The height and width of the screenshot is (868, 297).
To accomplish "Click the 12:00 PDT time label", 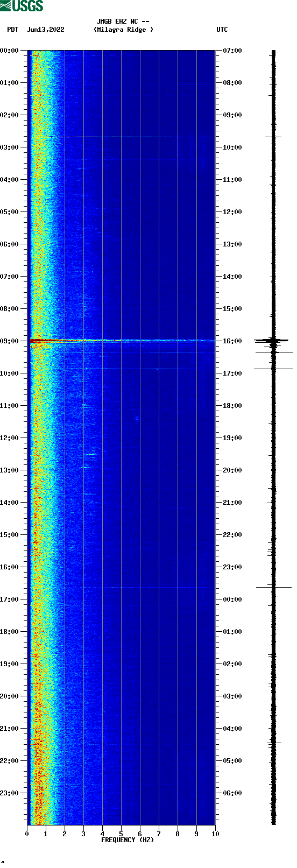I will (x=10, y=438).
